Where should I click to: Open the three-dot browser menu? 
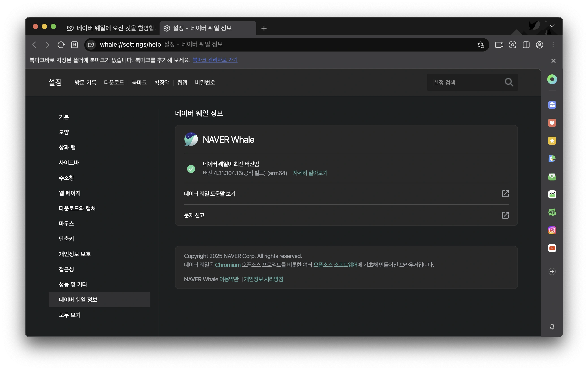553,45
